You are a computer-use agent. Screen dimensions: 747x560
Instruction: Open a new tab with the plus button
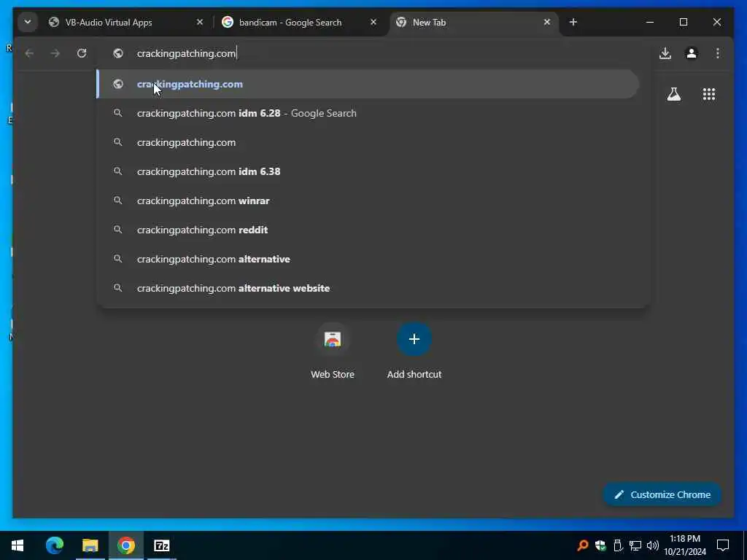click(x=573, y=22)
